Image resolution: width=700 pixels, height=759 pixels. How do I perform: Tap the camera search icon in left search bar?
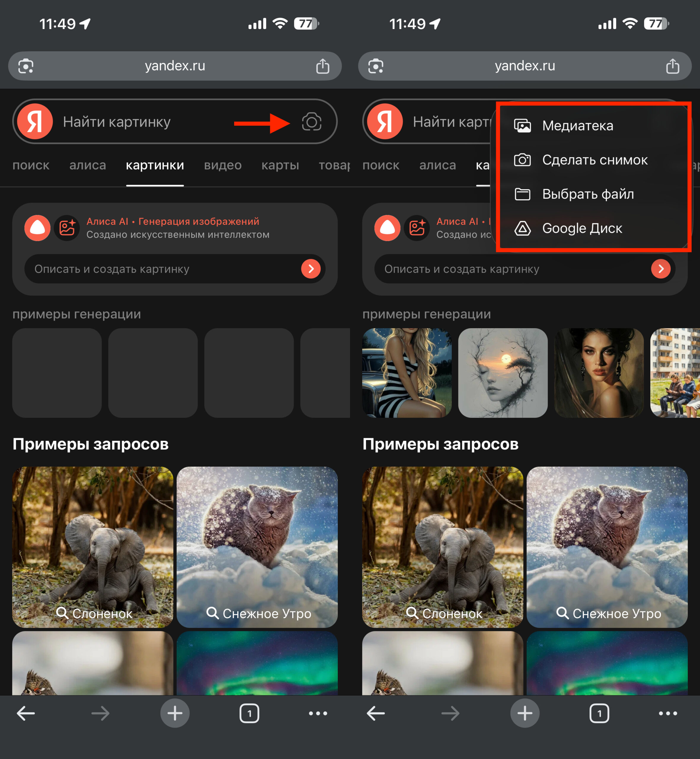click(x=311, y=122)
